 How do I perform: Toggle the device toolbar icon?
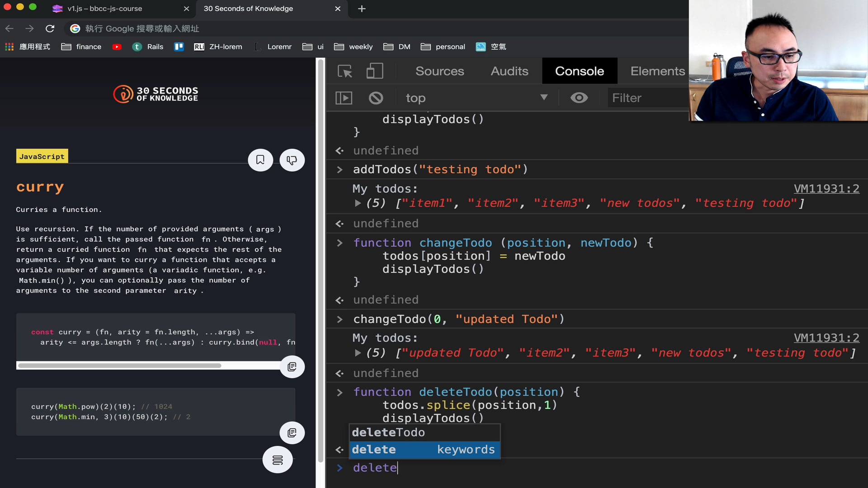(x=374, y=71)
